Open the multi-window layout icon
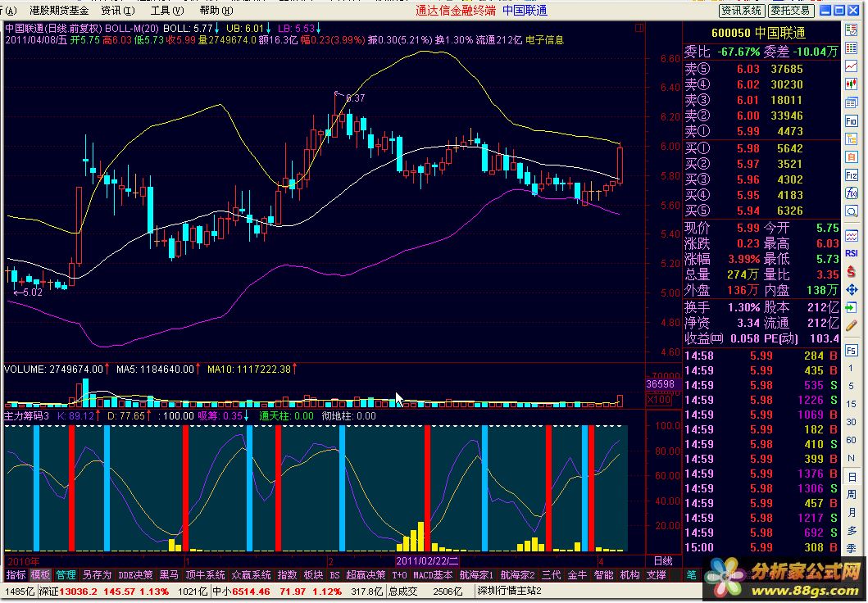Image resolution: width=868 pixels, height=603 pixels. tap(852, 103)
